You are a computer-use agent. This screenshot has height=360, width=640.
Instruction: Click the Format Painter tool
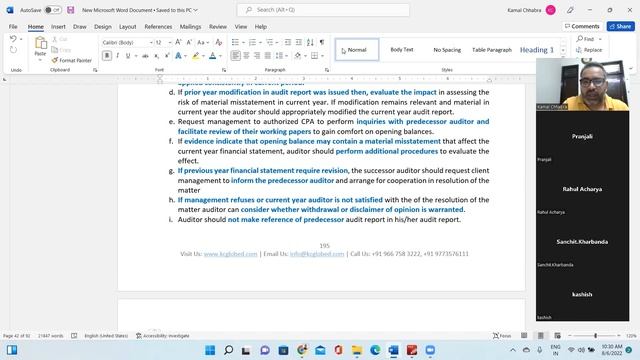tap(71, 60)
